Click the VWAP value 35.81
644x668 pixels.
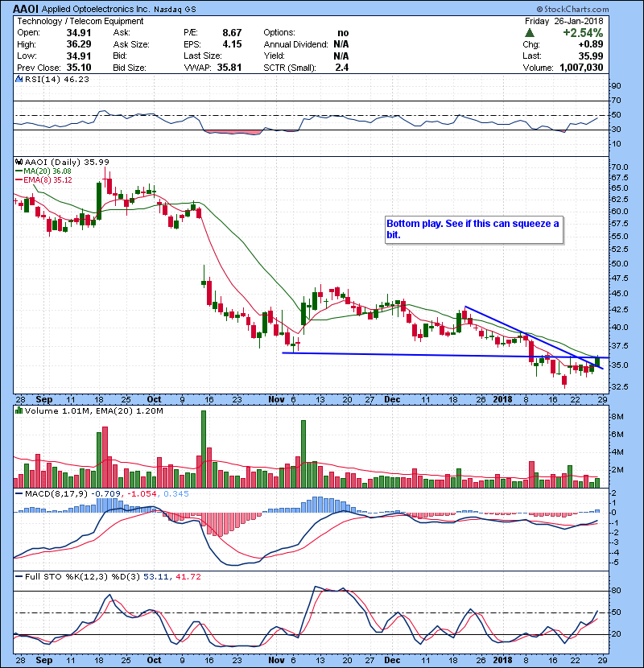[x=229, y=68]
